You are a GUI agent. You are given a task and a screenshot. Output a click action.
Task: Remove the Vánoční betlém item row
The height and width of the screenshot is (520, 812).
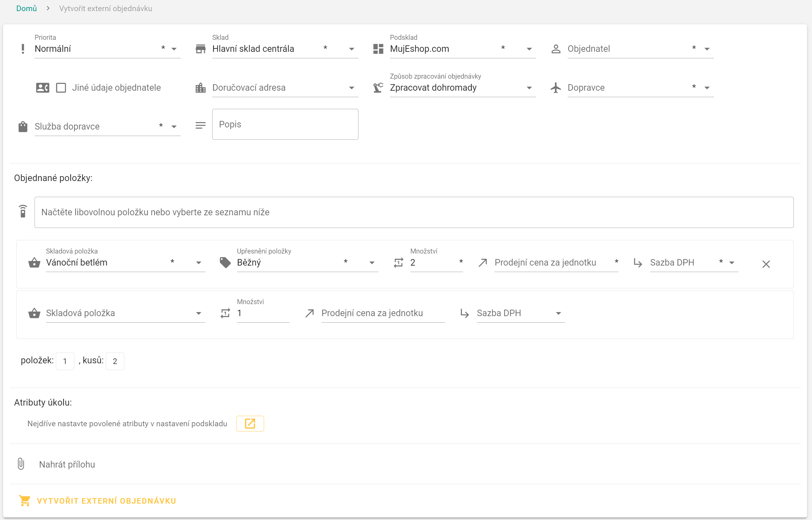pos(766,264)
